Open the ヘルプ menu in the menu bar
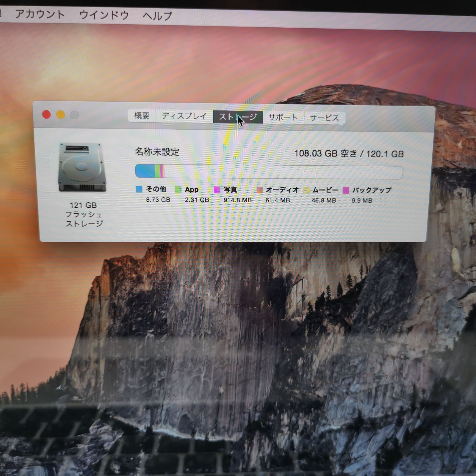This screenshot has width=476, height=476. coord(157,15)
